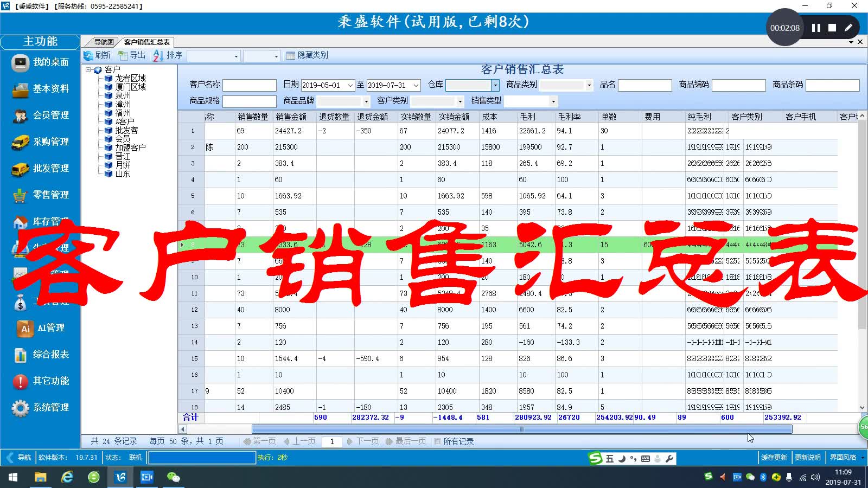Open Sogou wrench settings icon

pos(669,459)
